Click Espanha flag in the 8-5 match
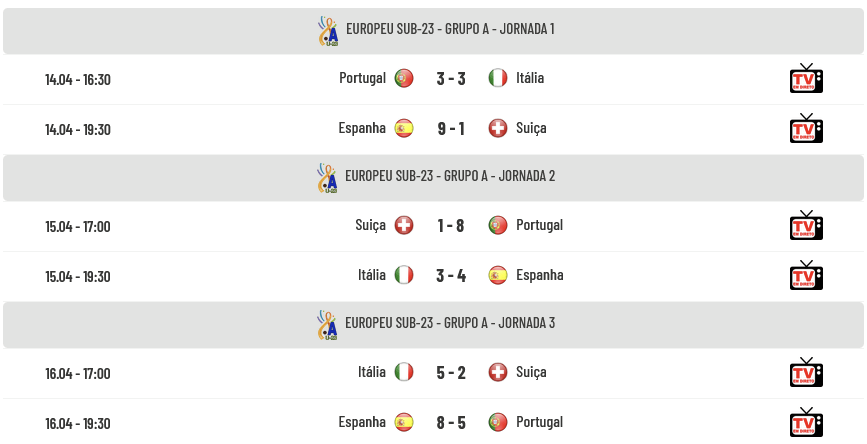 click(404, 422)
